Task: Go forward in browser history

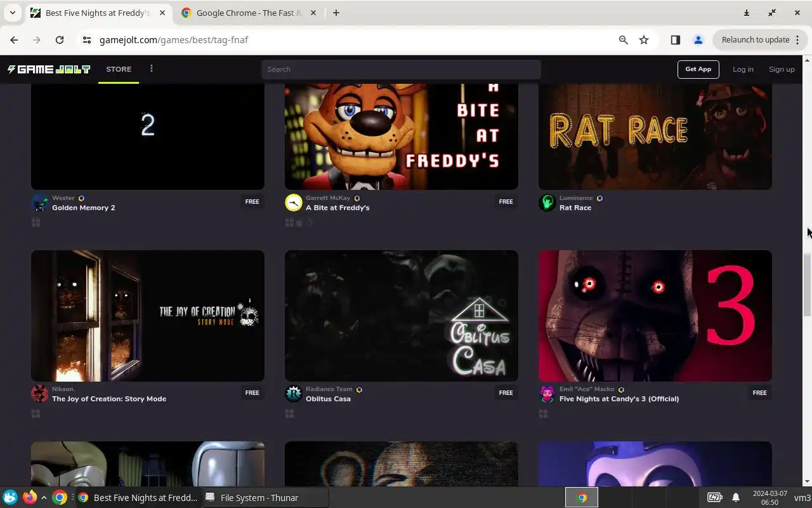Action: (x=37, y=39)
